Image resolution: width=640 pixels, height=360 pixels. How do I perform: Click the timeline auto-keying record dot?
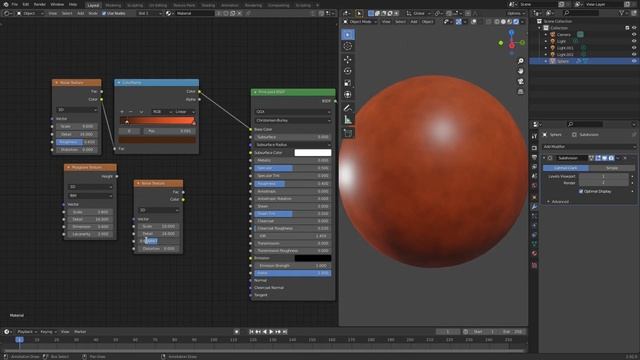pyautogui.click(x=236, y=332)
